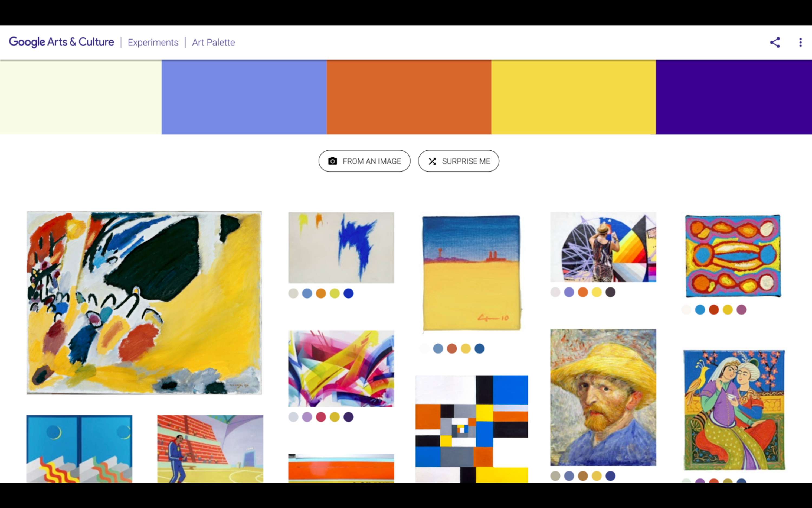Open the Persian couple miniature painting
Image resolution: width=812 pixels, height=508 pixels.
point(734,410)
